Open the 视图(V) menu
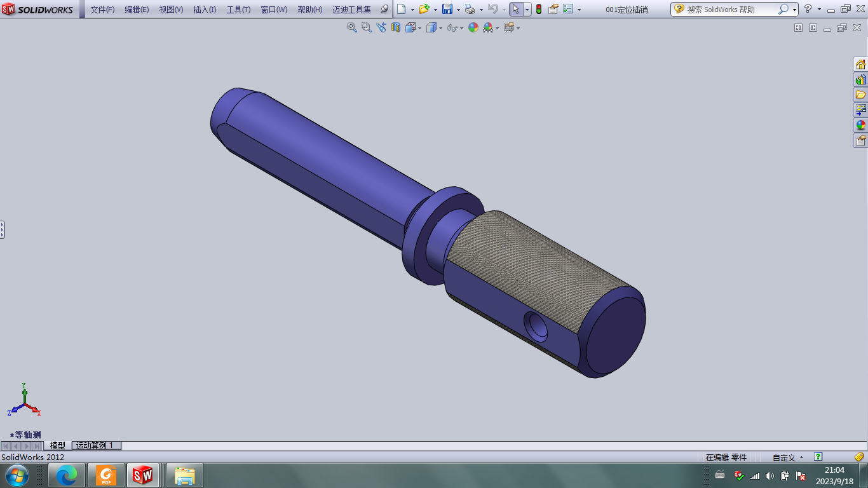The width and height of the screenshot is (868, 488). click(x=171, y=10)
